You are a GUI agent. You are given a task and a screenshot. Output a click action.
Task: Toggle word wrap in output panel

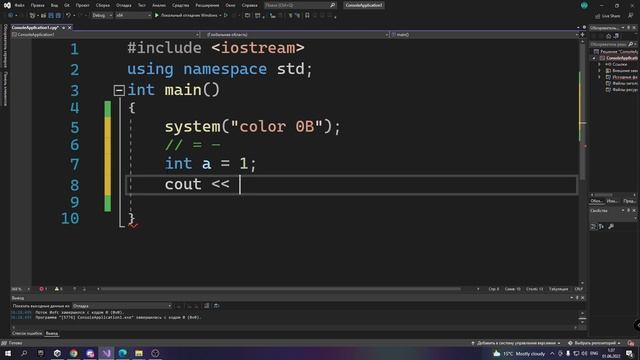click(x=216, y=306)
